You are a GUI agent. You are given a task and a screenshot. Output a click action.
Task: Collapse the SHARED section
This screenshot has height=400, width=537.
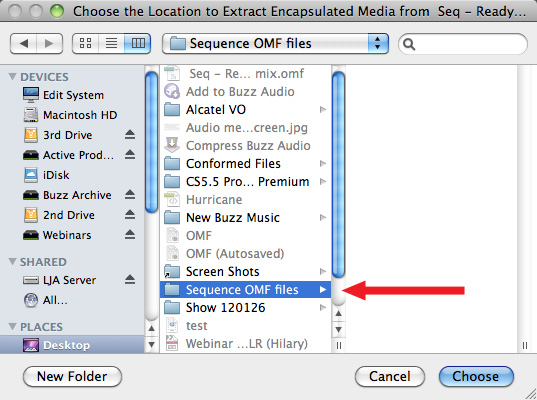click(12, 262)
